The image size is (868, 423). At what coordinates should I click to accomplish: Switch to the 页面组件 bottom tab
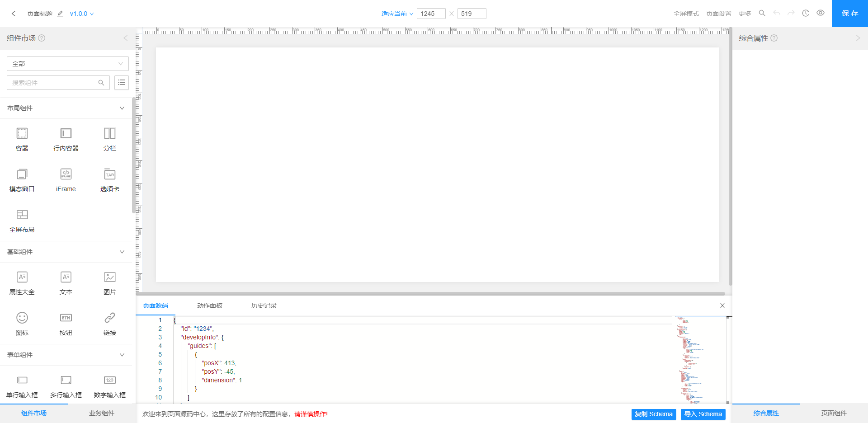pos(834,413)
